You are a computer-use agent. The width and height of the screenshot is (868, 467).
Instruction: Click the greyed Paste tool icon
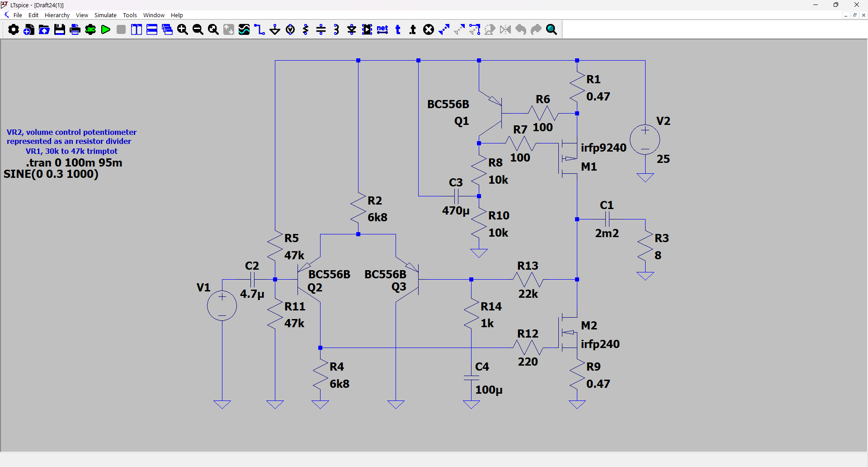point(459,30)
